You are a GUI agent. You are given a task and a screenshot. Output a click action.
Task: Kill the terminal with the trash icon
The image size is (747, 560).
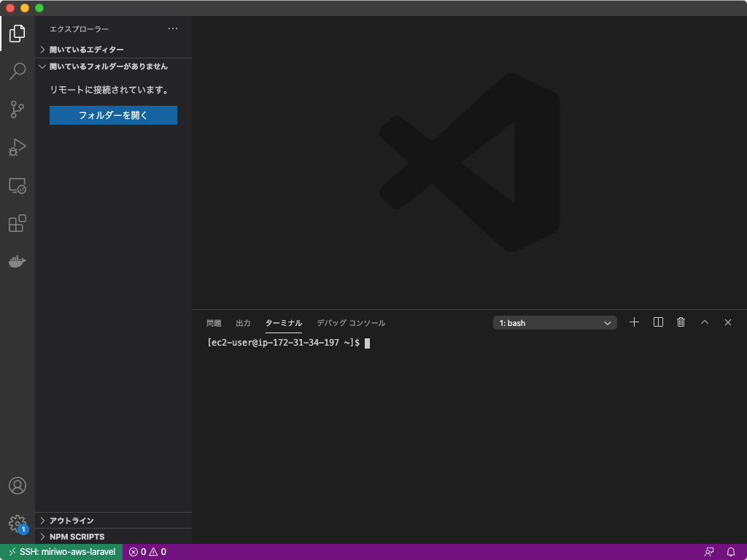coord(681,322)
